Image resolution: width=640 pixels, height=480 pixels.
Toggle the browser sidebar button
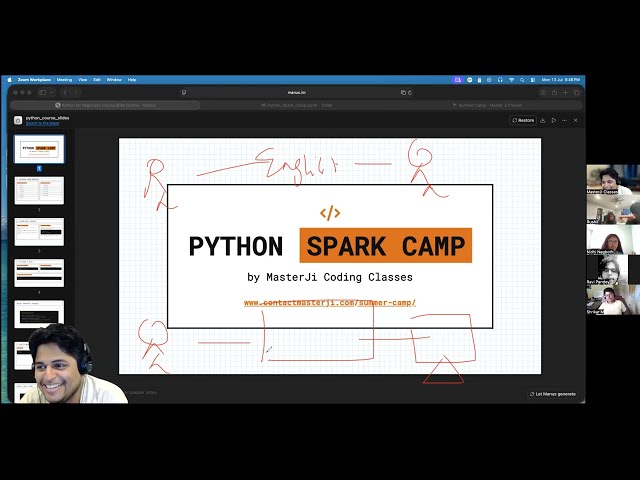tap(42, 93)
